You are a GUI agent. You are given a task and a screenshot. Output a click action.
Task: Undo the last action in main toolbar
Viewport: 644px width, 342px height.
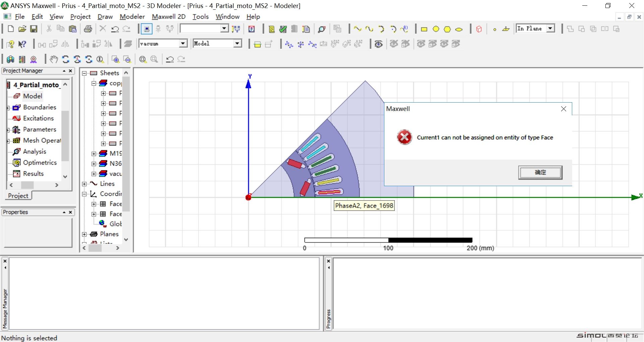click(115, 29)
